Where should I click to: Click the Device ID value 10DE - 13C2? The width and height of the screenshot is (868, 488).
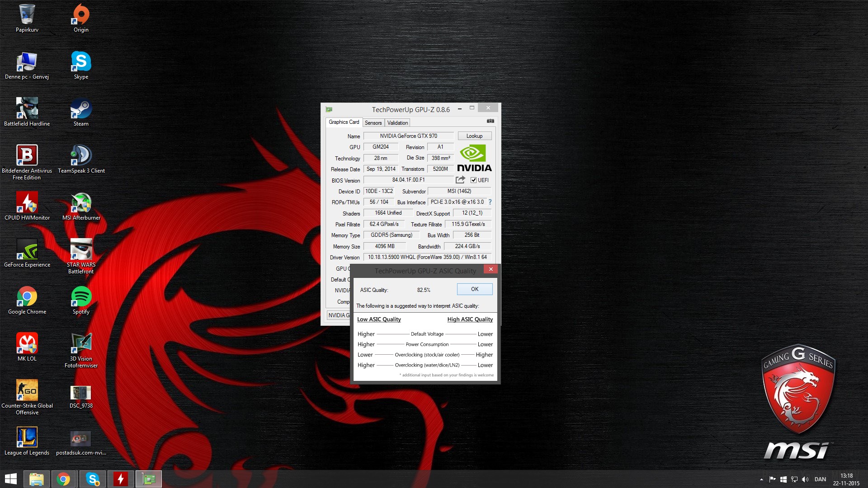click(x=379, y=191)
